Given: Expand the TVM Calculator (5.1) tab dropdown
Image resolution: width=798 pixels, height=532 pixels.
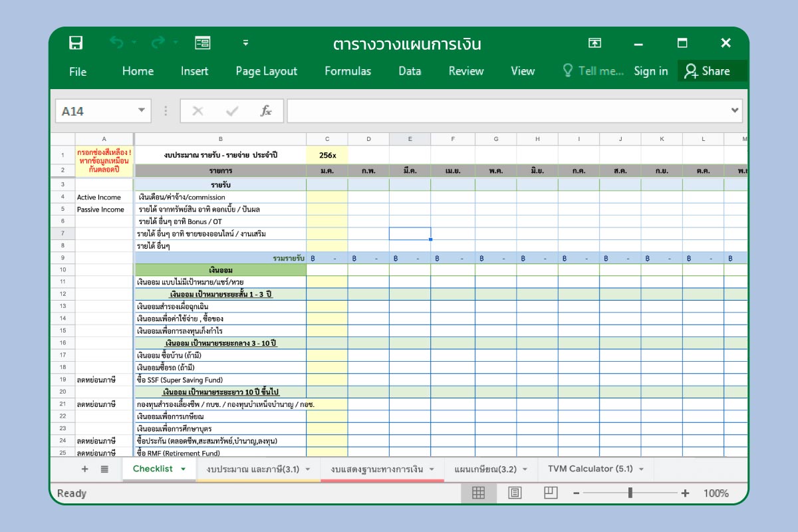Looking at the screenshot, I should tap(642, 469).
